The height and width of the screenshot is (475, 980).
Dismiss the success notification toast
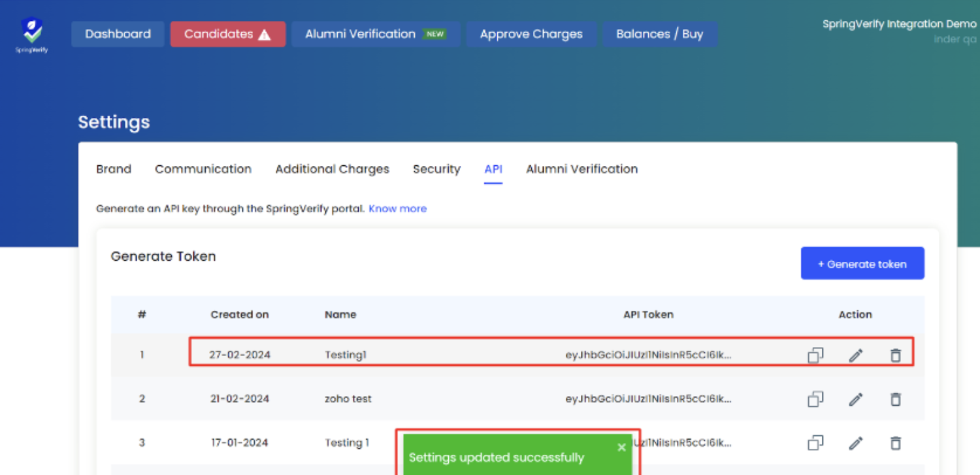point(621,447)
